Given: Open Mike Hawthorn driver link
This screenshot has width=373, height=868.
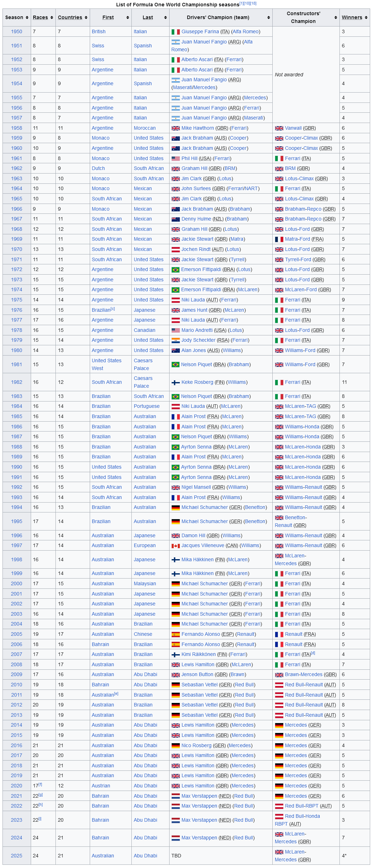Looking at the screenshot, I should tap(198, 128).
